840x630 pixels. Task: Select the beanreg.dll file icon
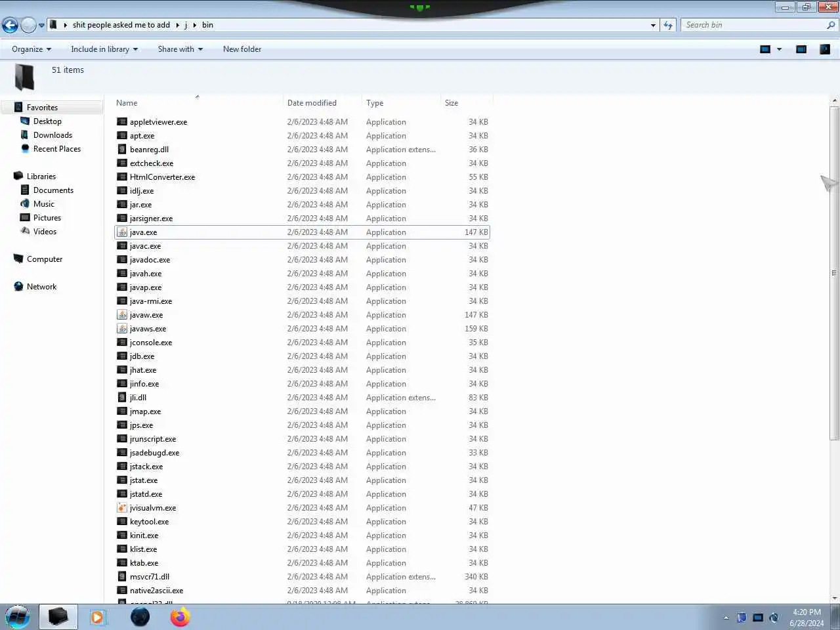pyautogui.click(x=122, y=150)
